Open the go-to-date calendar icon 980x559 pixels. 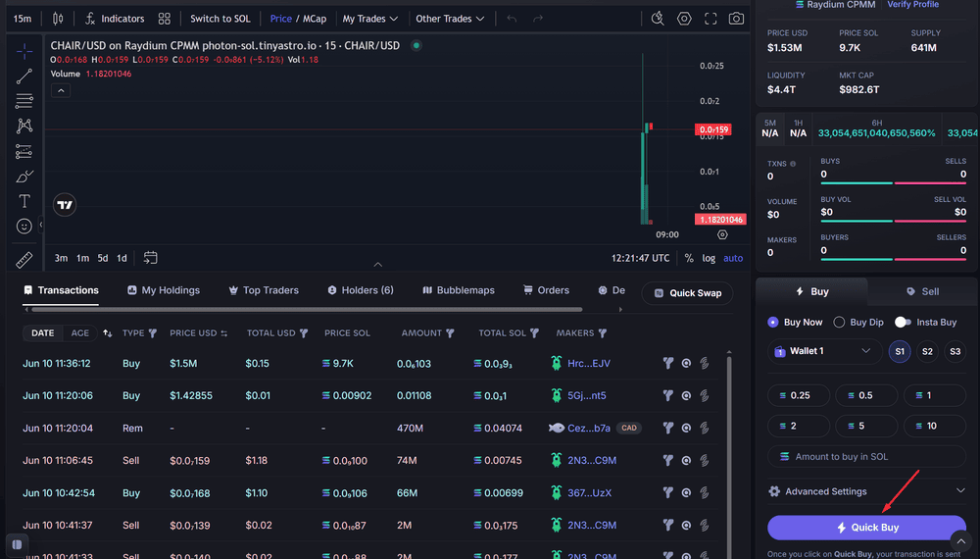[150, 258]
